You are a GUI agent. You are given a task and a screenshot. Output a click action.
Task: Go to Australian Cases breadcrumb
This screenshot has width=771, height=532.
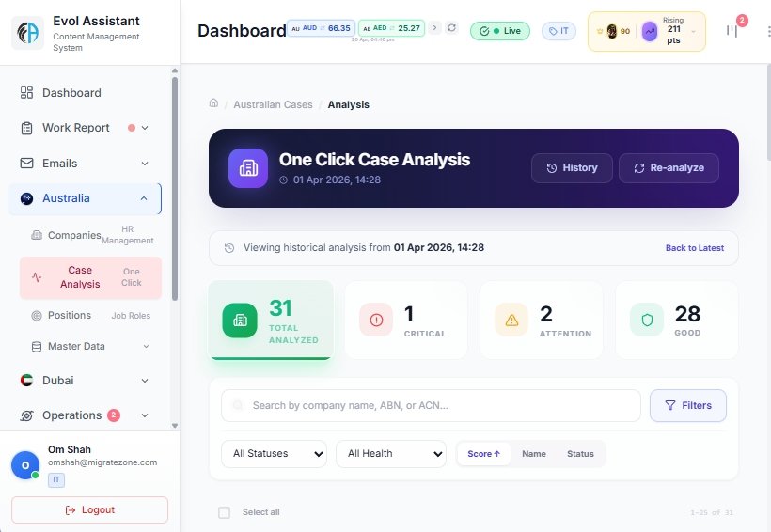[x=273, y=104]
